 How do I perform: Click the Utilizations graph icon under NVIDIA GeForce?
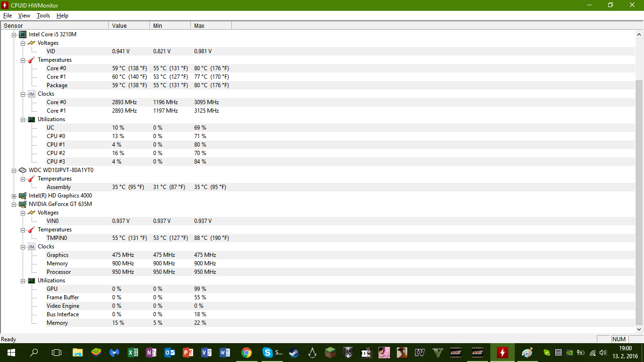tap(32, 280)
